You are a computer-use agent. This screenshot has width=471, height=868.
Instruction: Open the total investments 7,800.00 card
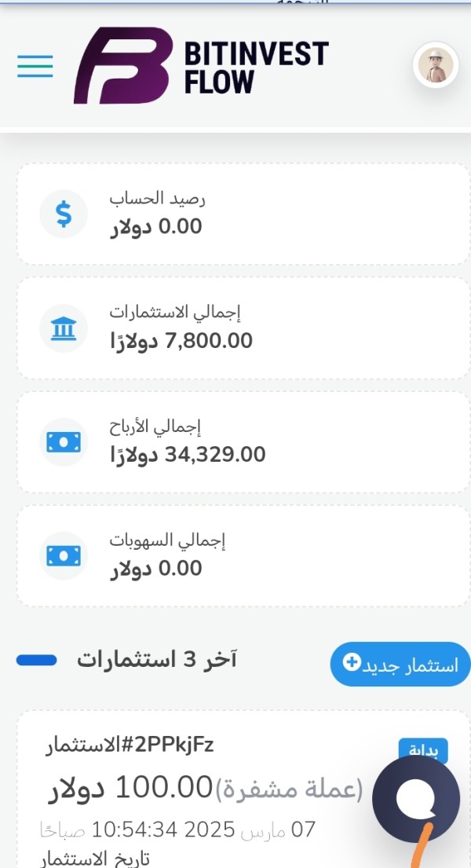coord(243,328)
